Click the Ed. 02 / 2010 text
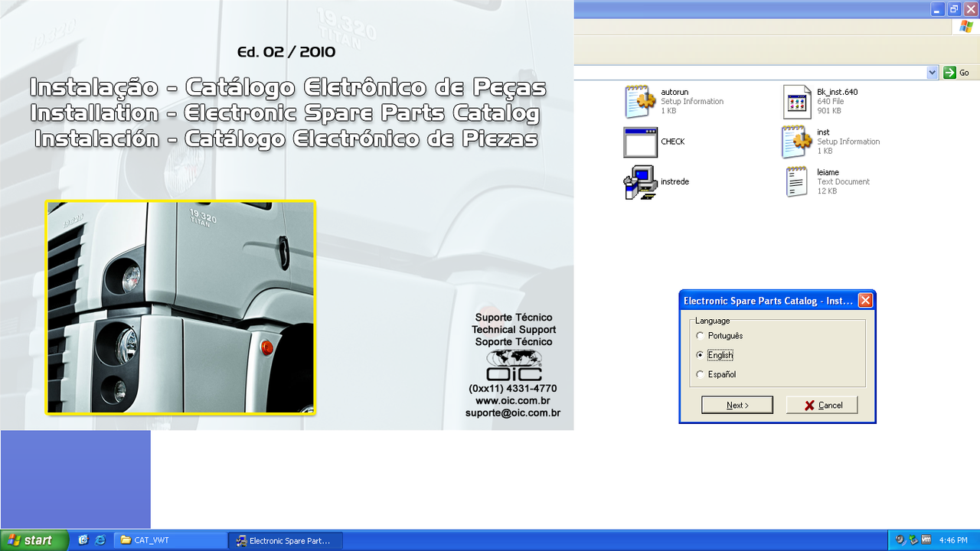Image resolution: width=980 pixels, height=551 pixels. click(286, 52)
